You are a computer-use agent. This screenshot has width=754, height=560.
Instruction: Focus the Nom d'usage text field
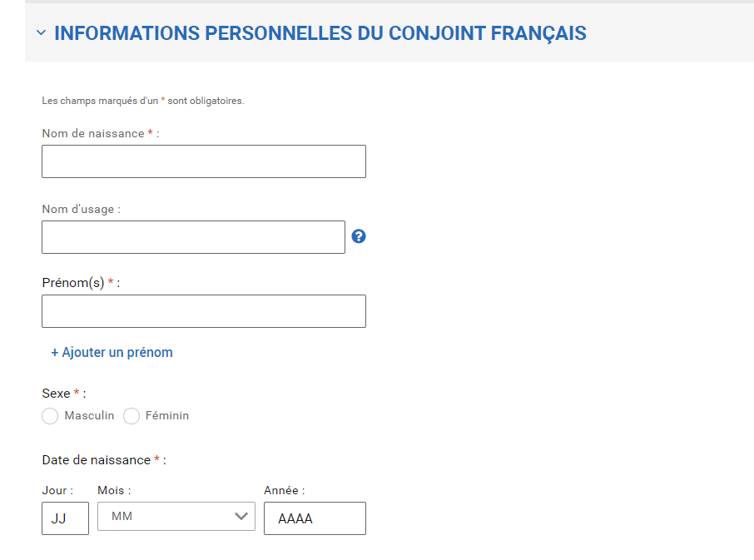(193, 237)
